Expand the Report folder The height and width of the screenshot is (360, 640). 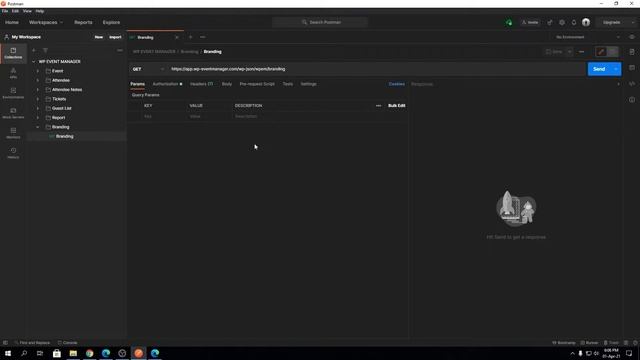(38, 118)
